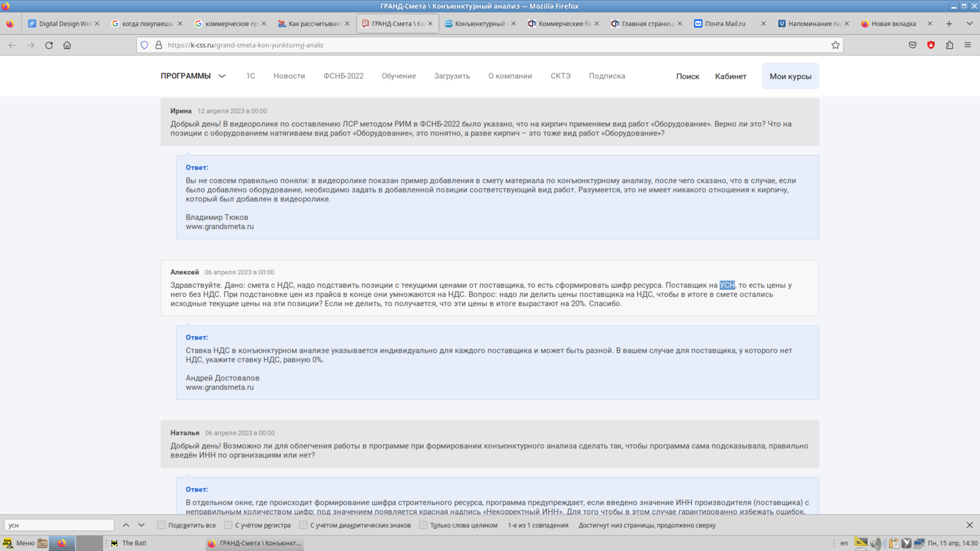Open the Обучение menu item

(399, 76)
